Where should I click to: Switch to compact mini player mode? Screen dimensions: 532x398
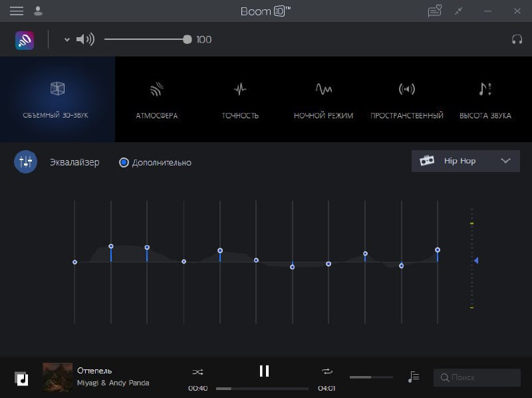point(459,11)
